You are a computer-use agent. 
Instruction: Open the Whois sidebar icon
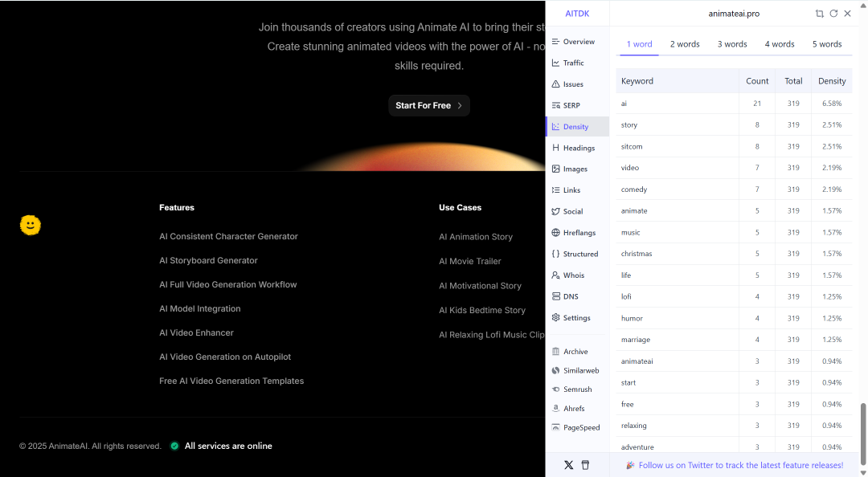(555, 275)
